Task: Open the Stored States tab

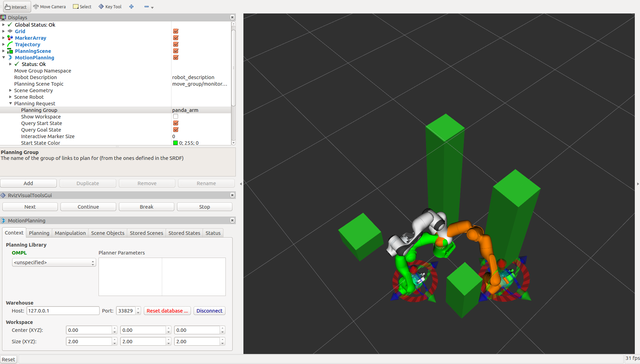Action: 184,233
